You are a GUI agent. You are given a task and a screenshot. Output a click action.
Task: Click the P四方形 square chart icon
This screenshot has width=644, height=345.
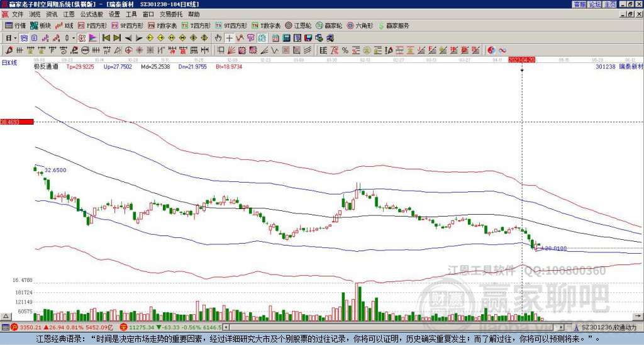96,26
